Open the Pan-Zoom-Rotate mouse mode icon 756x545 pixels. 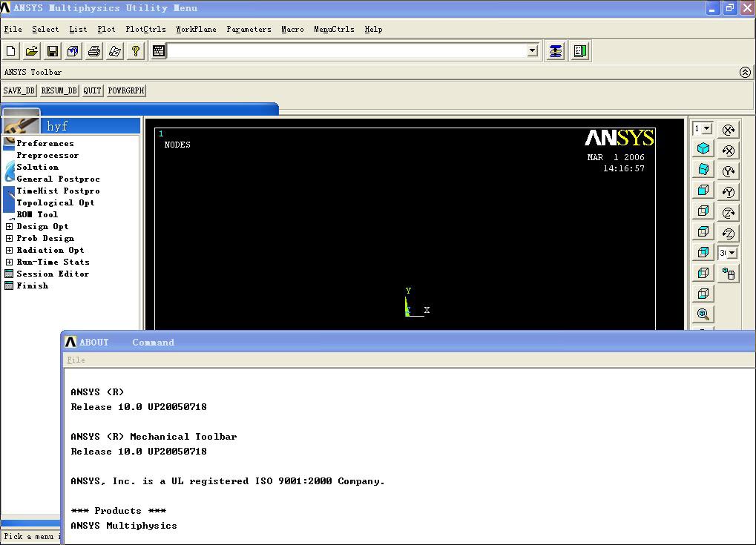(728, 272)
